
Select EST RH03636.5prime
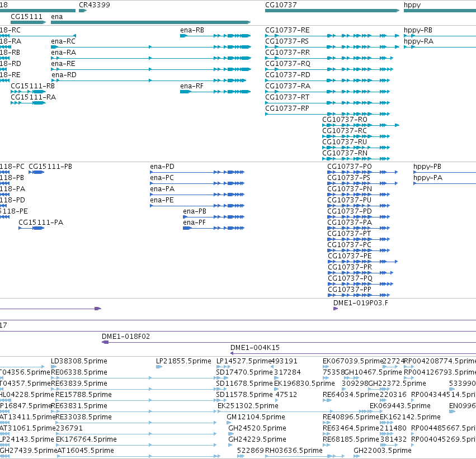tap(304, 456)
